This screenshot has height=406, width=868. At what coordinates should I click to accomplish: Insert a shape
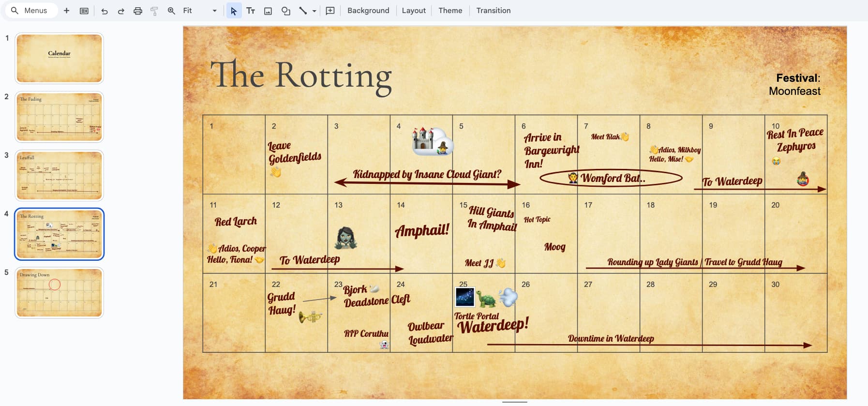pyautogui.click(x=286, y=11)
